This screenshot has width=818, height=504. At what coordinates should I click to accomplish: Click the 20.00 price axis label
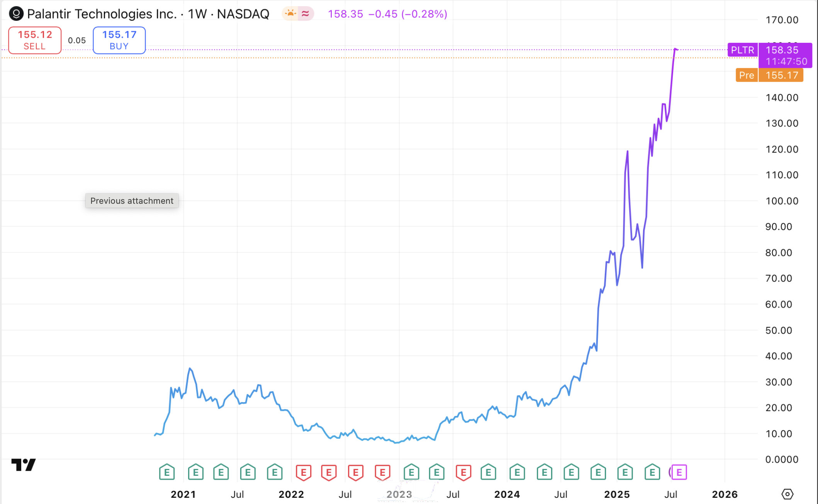click(x=779, y=408)
